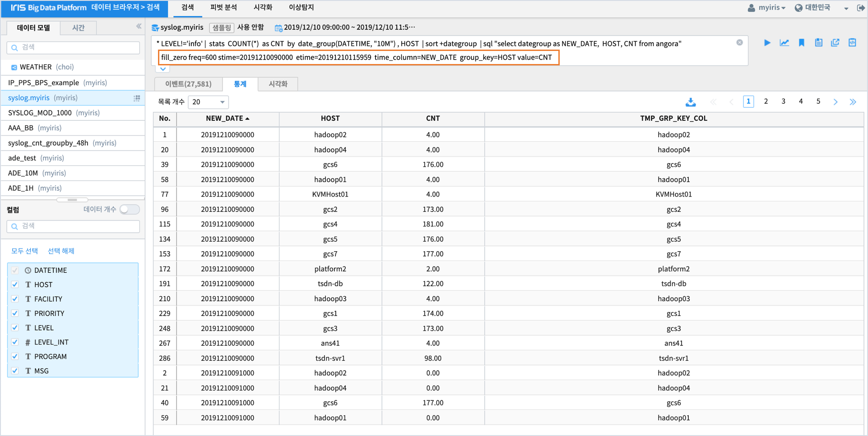Viewport: 868px width, 436px height.
Task: Switch to the 시간 side tab
Action: (79, 28)
